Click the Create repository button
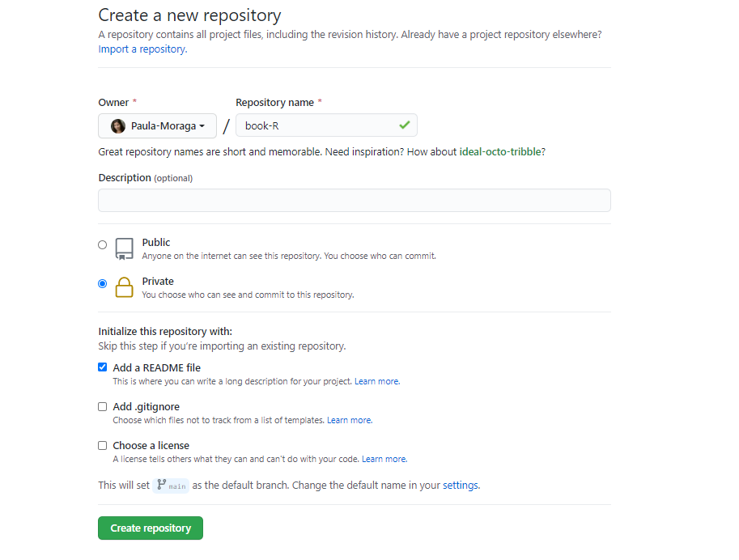Image resolution: width=739 pixels, height=560 pixels. click(151, 528)
